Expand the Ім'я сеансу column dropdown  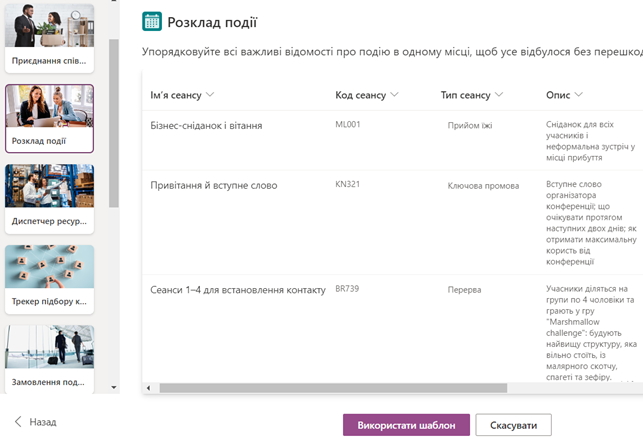pyautogui.click(x=210, y=96)
